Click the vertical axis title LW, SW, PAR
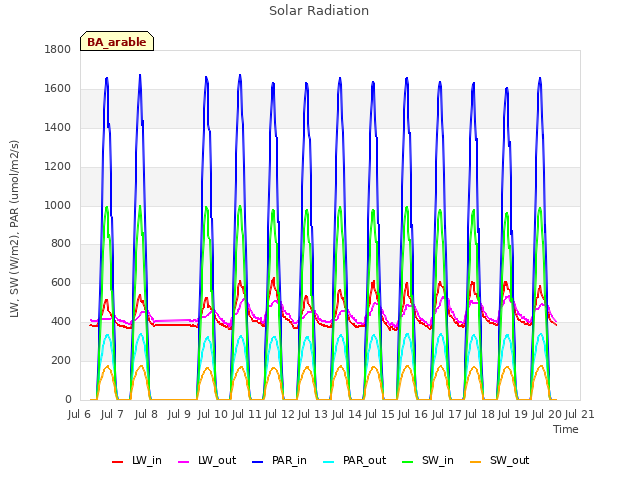 [x=15, y=229]
